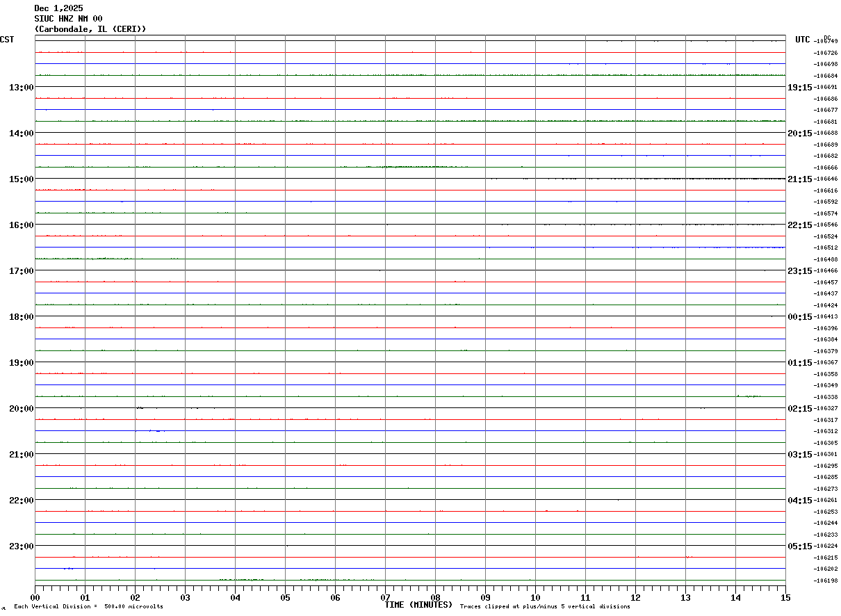Click the 04:15 UTC time label
The height and width of the screenshot is (616, 841).
click(799, 500)
